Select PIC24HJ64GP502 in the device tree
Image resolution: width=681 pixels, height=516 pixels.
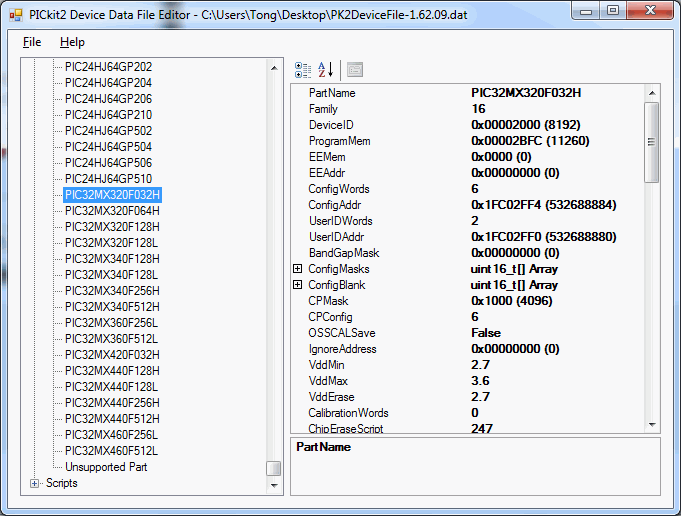[x=109, y=131]
